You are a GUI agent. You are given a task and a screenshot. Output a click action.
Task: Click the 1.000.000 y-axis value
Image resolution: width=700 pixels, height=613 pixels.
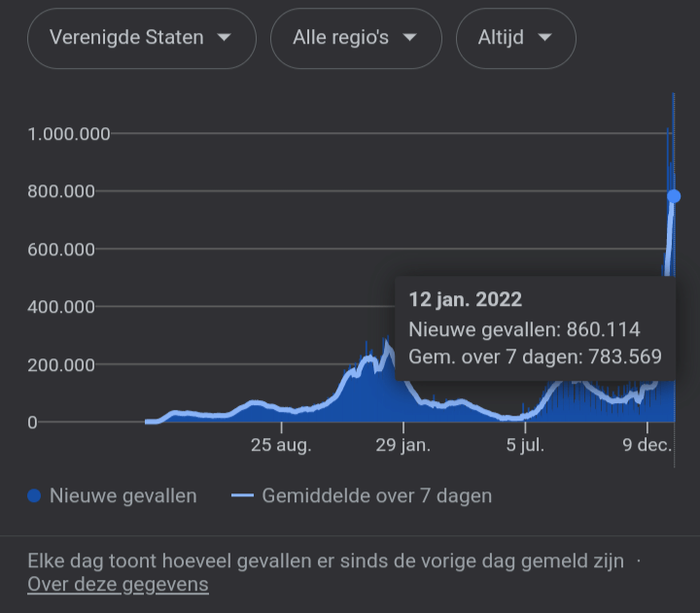pos(69,134)
